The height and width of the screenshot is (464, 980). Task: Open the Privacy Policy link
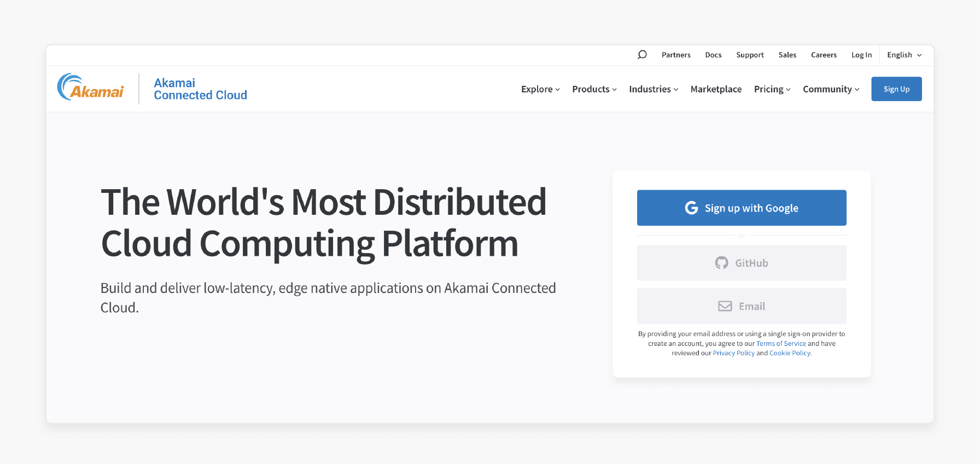pos(733,353)
